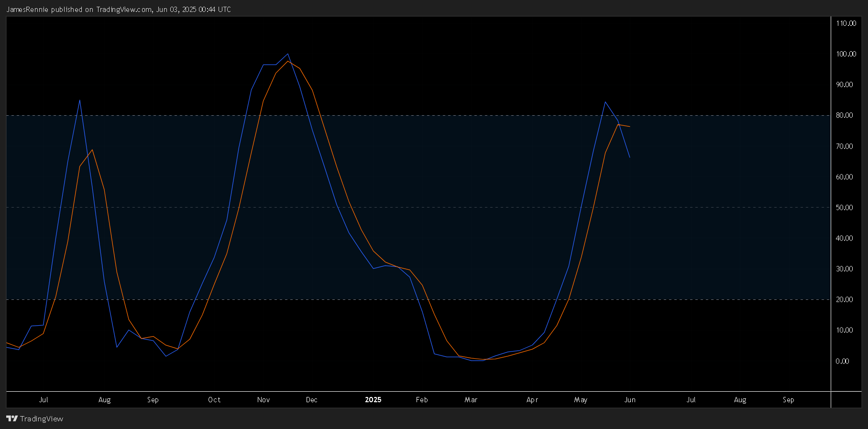Click the 30.00 price axis label
The height and width of the screenshot is (429, 868).
844,269
